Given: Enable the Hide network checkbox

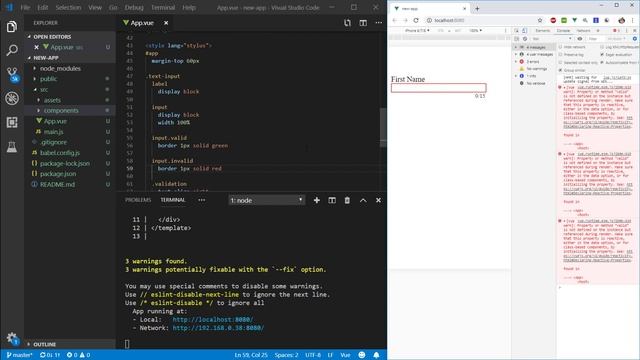Looking at the screenshot, I should coord(560,47).
